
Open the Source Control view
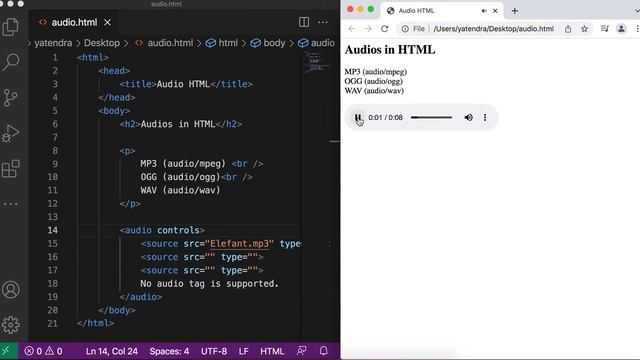10,98
